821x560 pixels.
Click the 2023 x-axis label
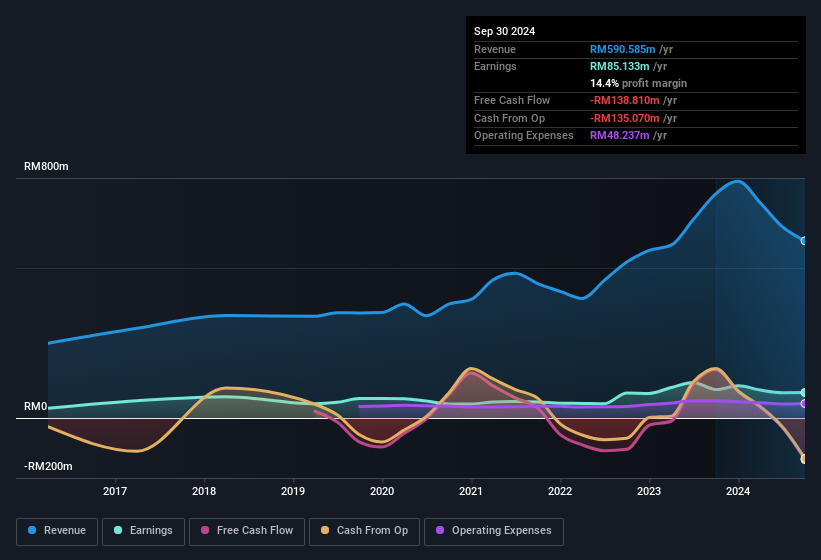[x=649, y=491]
